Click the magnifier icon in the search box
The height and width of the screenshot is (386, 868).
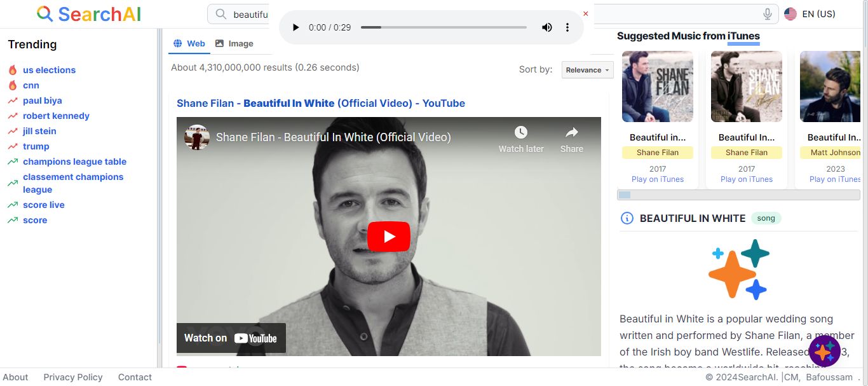tap(220, 14)
